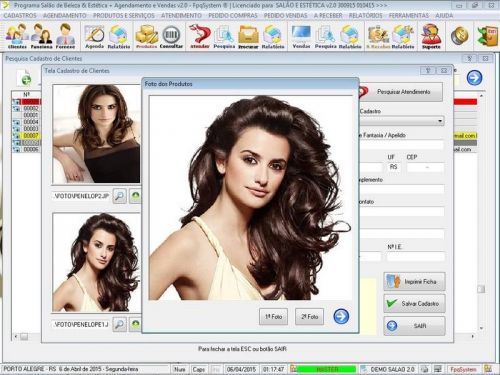
Task: Click the Salvar Cadastro button
Action: pos(414,303)
